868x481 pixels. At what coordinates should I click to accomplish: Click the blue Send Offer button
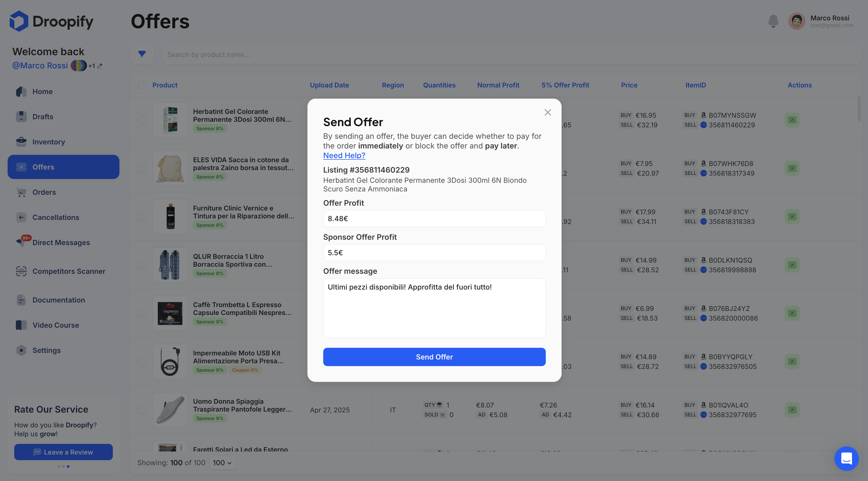pos(434,357)
